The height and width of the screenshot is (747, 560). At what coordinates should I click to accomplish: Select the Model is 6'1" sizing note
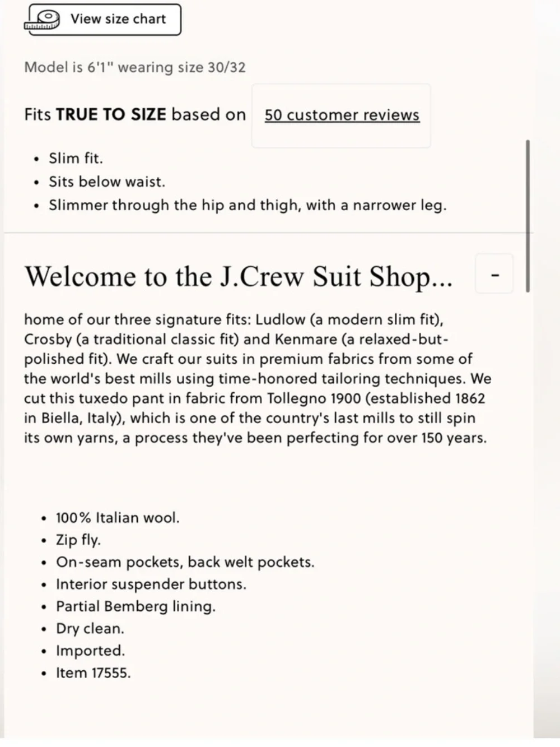(x=135, y=67)
